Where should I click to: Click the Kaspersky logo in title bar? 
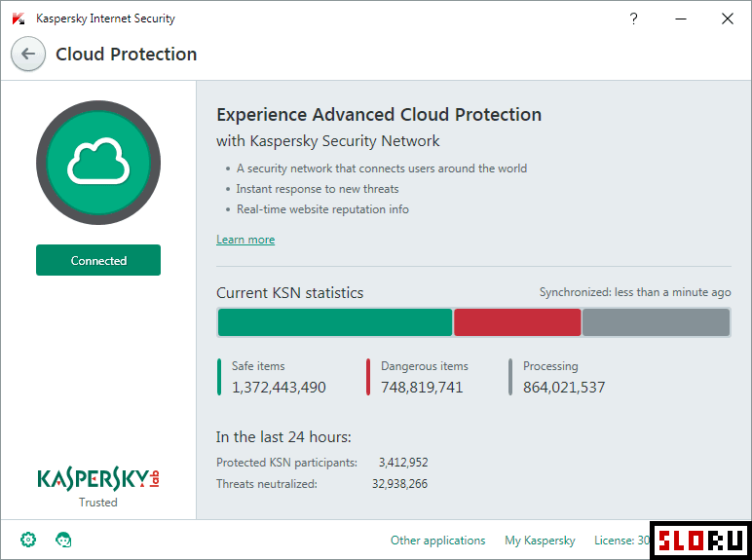(19, 19)
